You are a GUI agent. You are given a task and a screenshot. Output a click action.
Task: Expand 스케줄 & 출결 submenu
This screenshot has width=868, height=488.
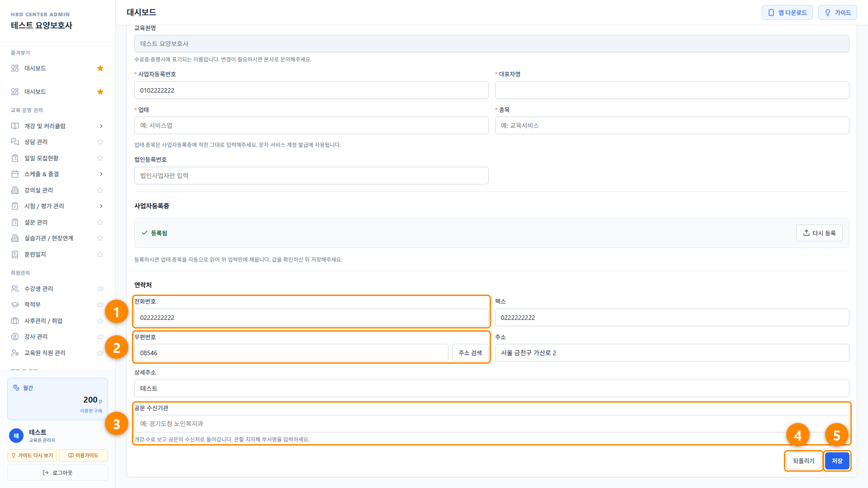coord(101,174)
